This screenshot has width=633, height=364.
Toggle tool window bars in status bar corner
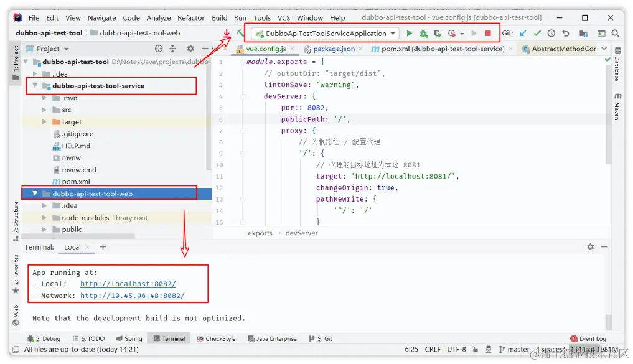click(16, 350)
